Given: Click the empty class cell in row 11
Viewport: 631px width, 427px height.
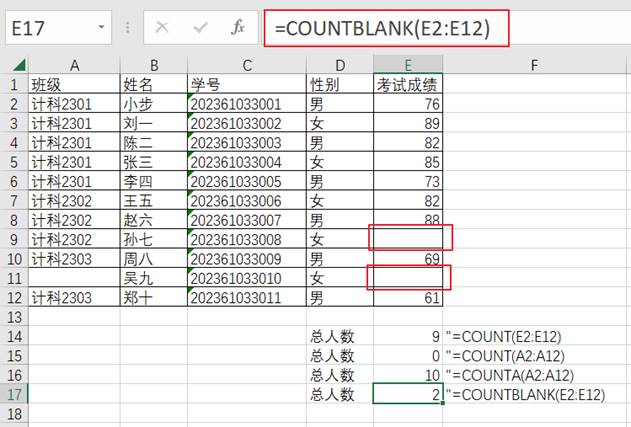Looking at the screenshot, I should pos(74,278).
